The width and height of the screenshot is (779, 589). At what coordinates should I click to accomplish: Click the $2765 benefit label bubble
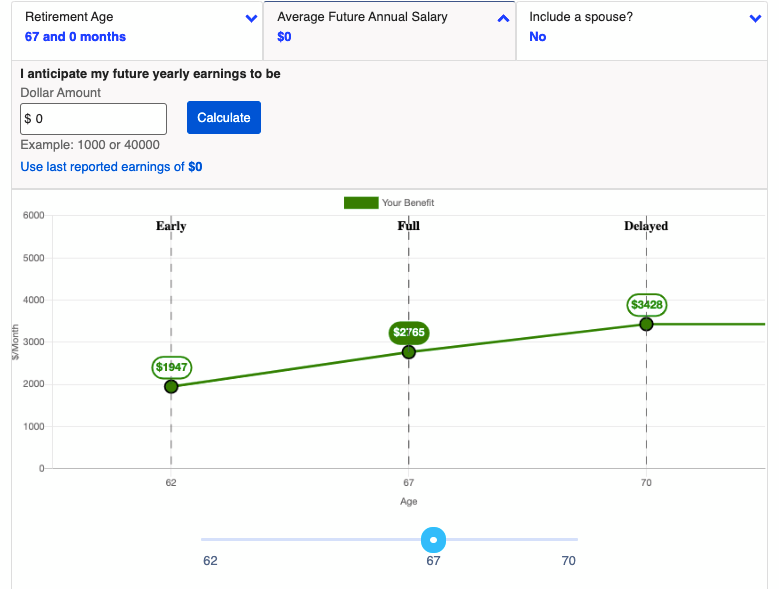[409, 332]
